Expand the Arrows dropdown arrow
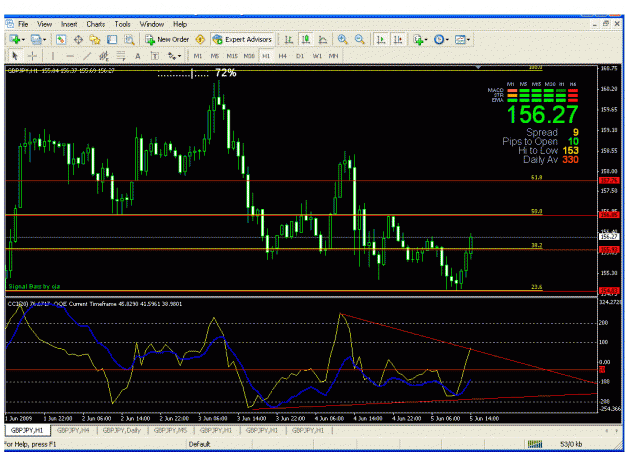The width and height of the screenshot is (625, 452). (180, 56)
